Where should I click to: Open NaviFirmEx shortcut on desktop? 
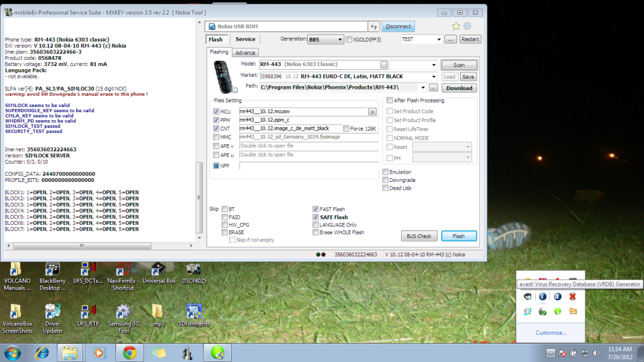(123, 276)
